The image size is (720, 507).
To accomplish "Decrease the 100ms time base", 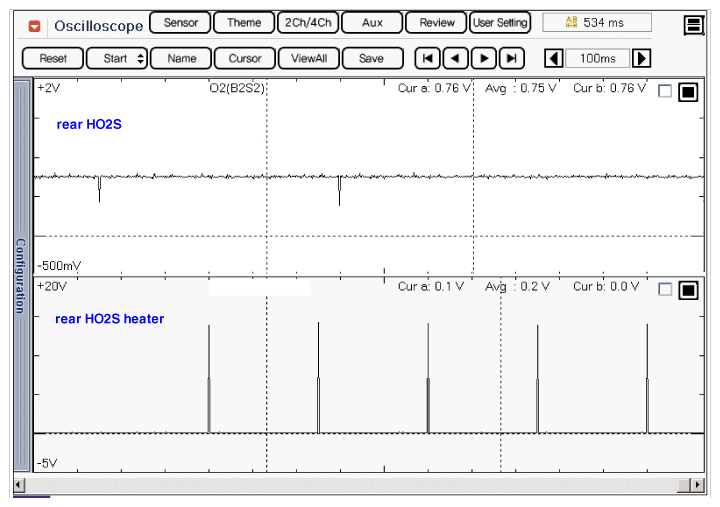I will (554, 59).
